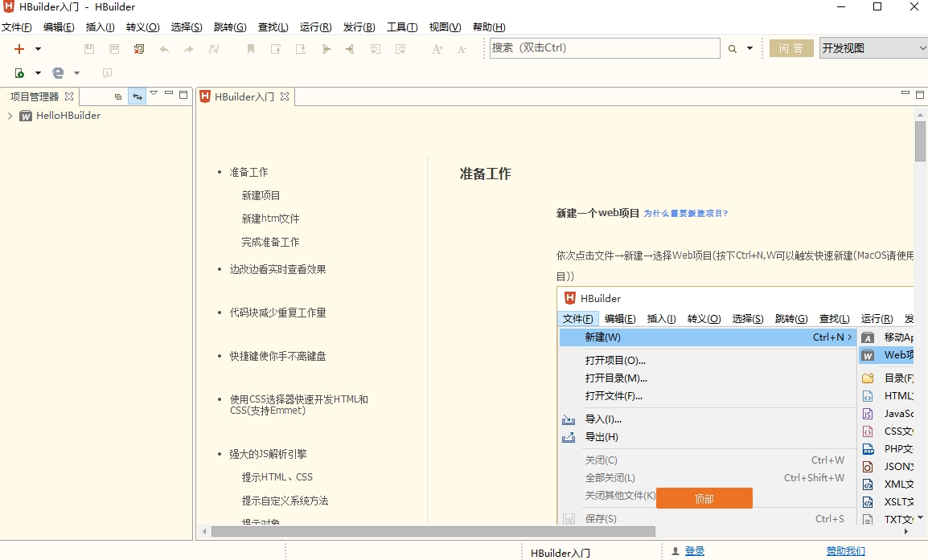Click the back-navigation history icon
This screenshot has height=560, width=928.
(x=376, y=49)
